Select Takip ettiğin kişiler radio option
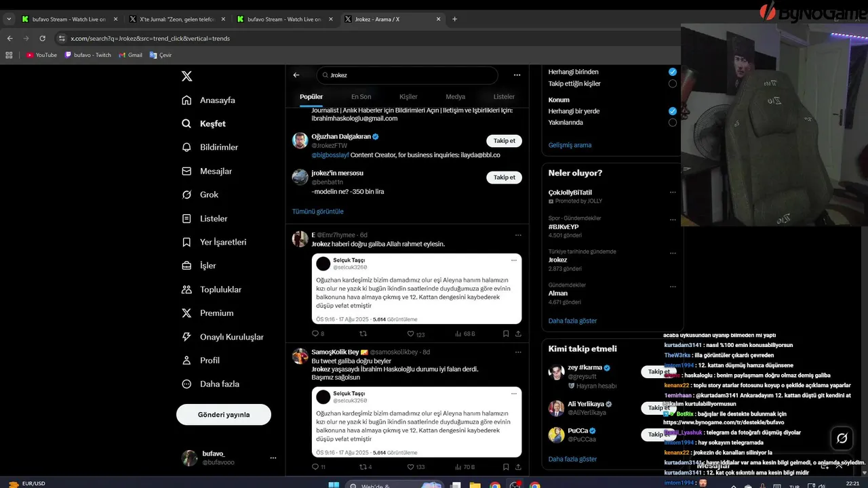Image resolution: width=868 pixels, height=488 pixels. point(673,84)
